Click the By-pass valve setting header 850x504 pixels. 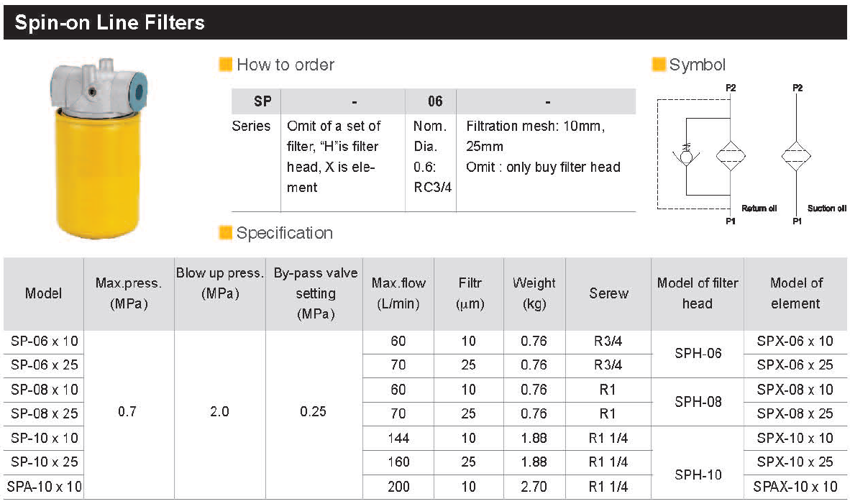point(315,294)
